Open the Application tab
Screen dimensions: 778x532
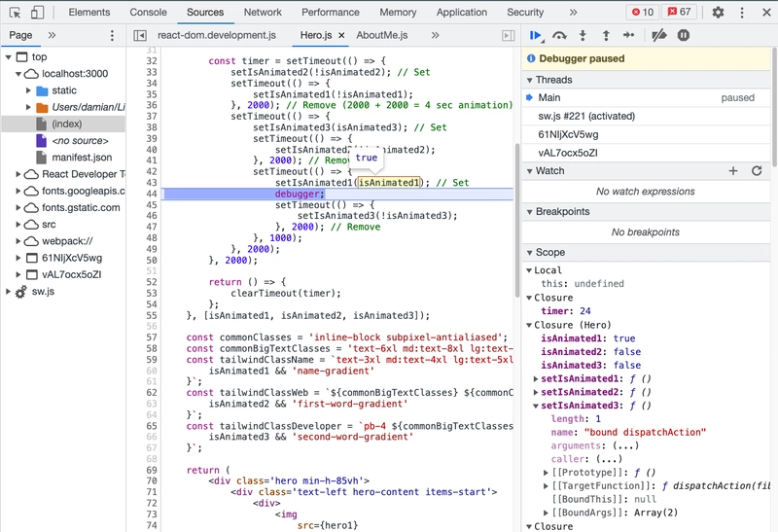(462, 12)
